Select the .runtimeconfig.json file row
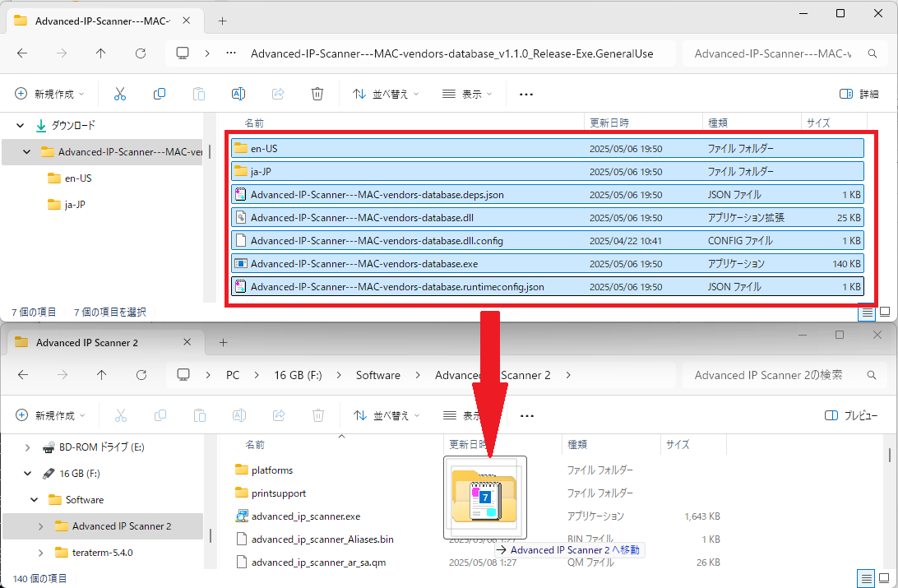This screenshot has height=588, width=898. [x=548, y=287]
